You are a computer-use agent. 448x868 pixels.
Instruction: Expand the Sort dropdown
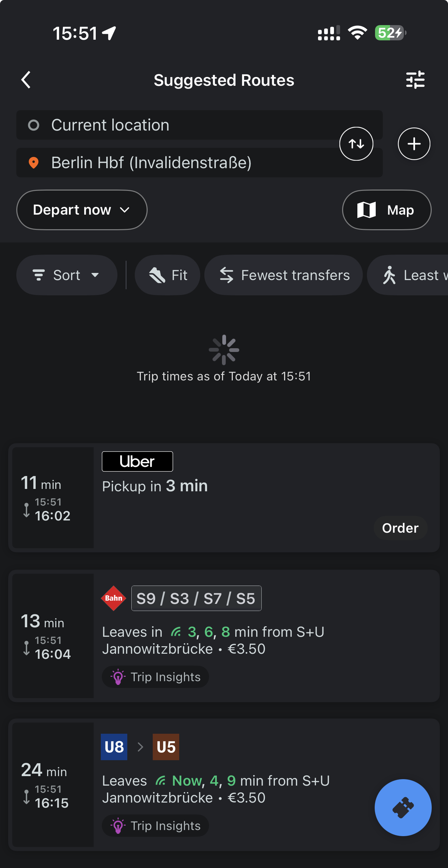(67, 275)
